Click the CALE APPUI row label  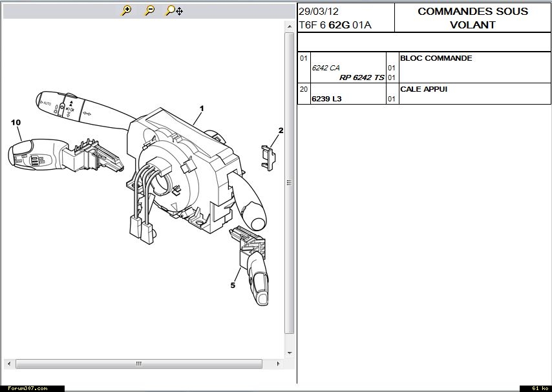(423, 89)
